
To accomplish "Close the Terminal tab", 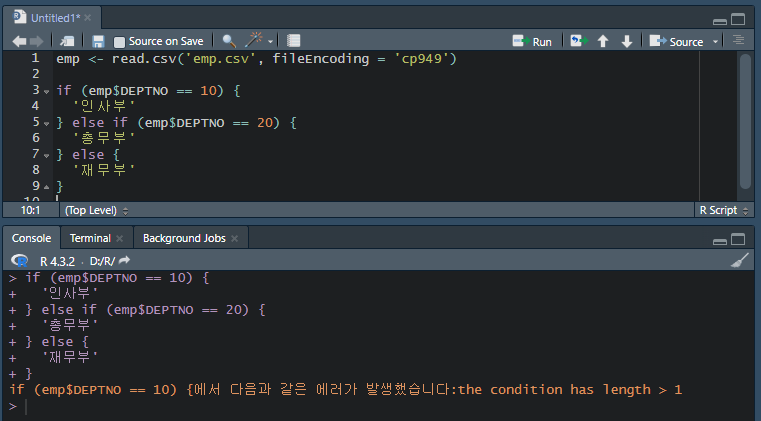I will pos(120,238).
